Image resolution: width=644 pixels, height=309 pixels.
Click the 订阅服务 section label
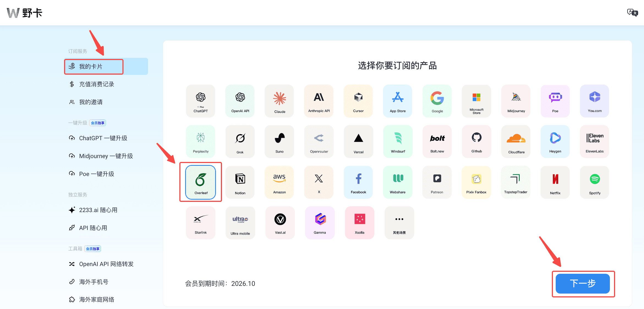78,51
